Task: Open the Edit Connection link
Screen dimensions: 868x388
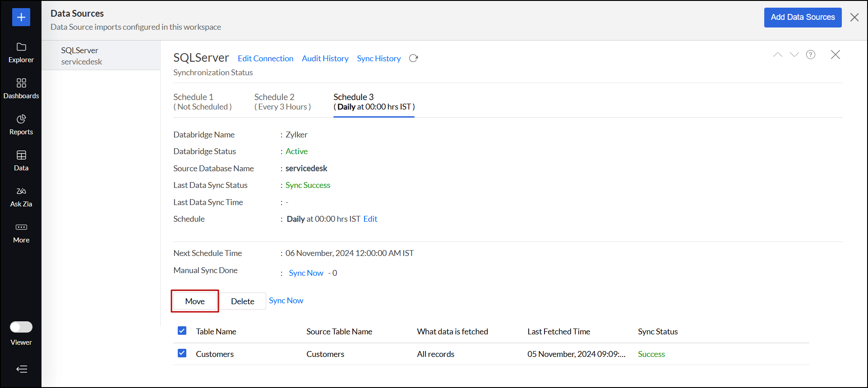Action: [x=265, y=59]
